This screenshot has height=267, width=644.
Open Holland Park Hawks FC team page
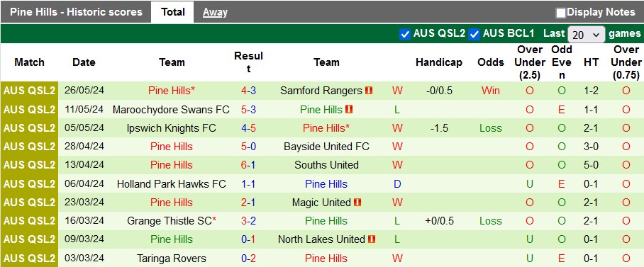[171, 183]
